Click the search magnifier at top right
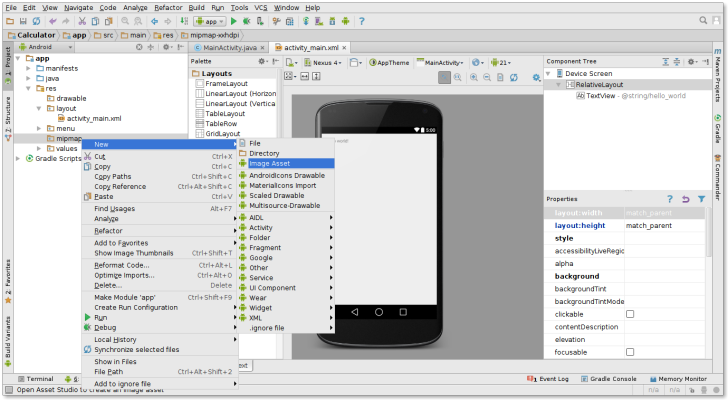728x400 pixels. point(703,20)
